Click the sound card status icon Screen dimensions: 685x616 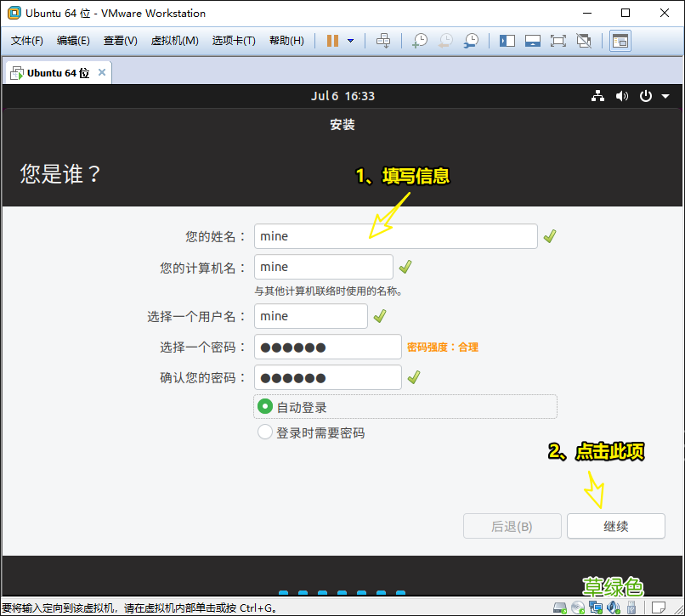pyautogui.click(x=614, y=608)
